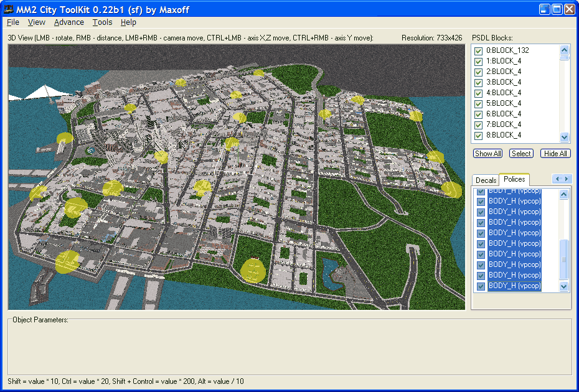Select the last BODY_H (vpcop) list entry
Image resolution: width=579 pixels, height=392 pixels.
click(x=514, y=286)
